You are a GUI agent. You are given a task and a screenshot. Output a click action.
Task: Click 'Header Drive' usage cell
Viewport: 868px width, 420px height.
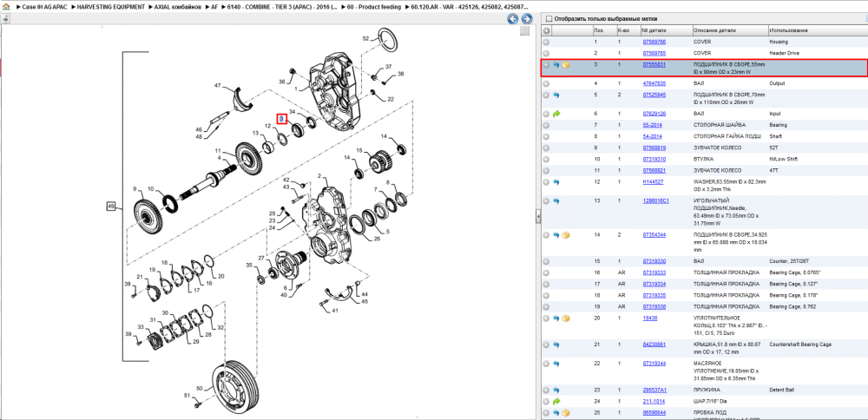click(x=784, y=53)
